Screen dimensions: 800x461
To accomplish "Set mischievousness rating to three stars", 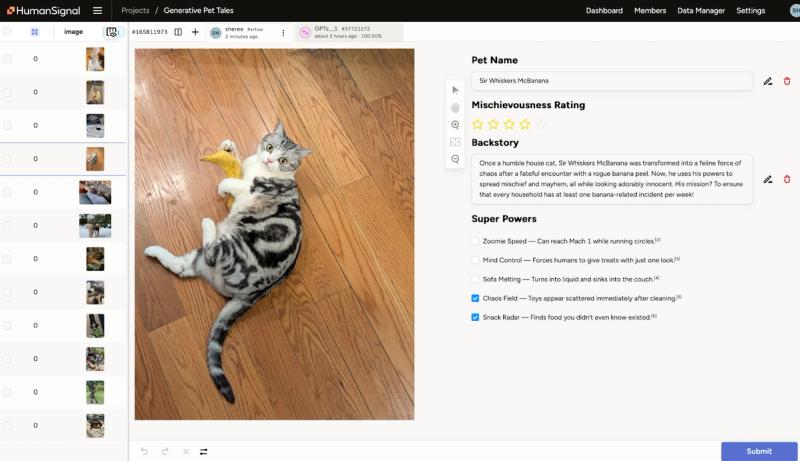I will click(x=509, y=124).
